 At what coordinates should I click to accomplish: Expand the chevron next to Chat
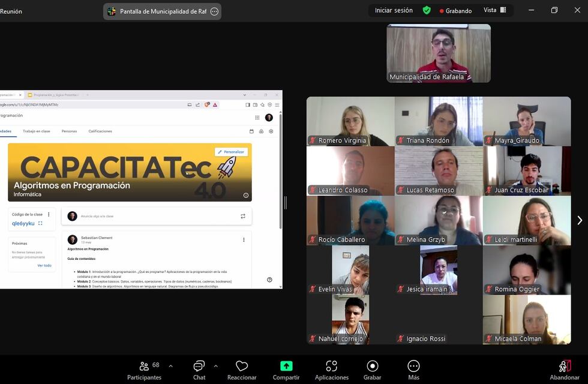[216, 365]
